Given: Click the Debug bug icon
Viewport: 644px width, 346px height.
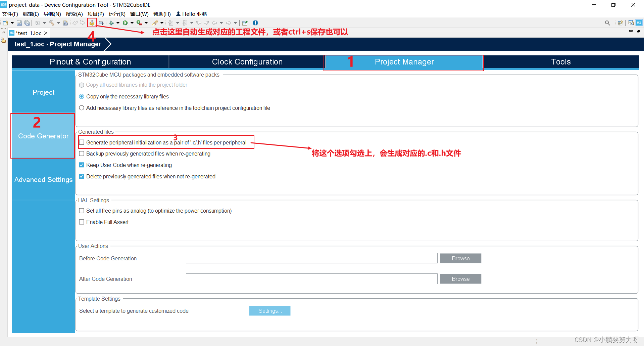Looking at the screenshot, I should point(111,23).
